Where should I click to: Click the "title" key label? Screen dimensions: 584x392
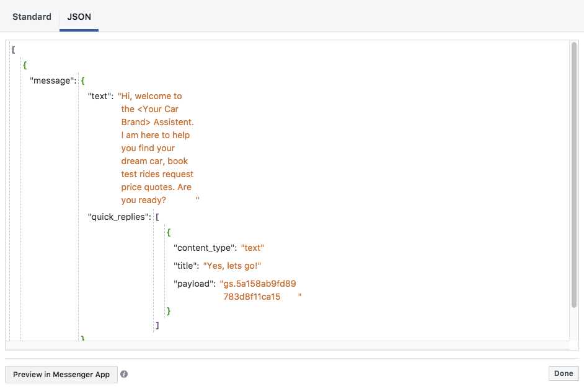coord(187,266)
